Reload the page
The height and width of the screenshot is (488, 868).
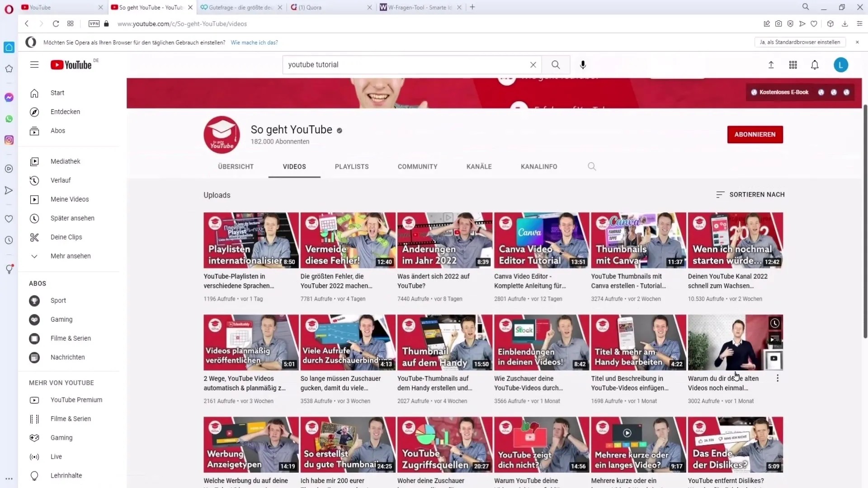pos(56,23)
